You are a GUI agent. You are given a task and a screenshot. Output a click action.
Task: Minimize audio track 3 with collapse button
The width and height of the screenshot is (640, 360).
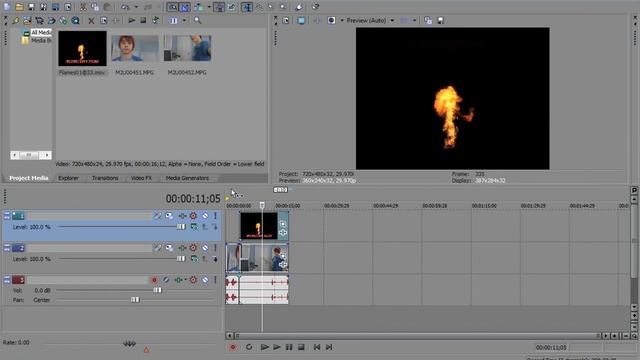[7, 280]
